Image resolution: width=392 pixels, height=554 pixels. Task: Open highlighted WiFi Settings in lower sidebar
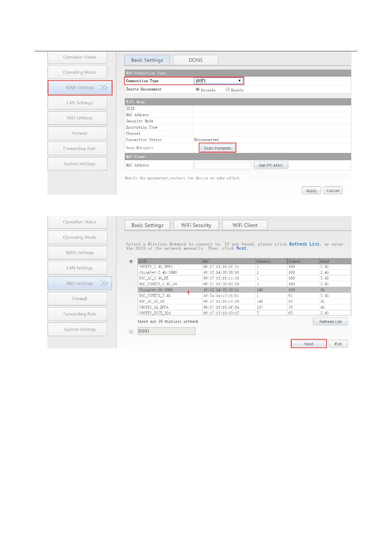click(x=80, y=283)
